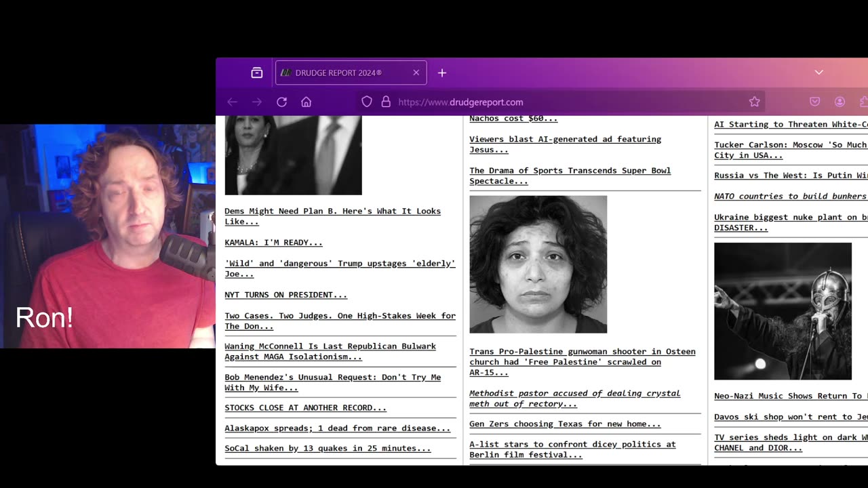Open 'SoCal shaken by 13 quakes' link
The image size is (868, 488).
328,448
